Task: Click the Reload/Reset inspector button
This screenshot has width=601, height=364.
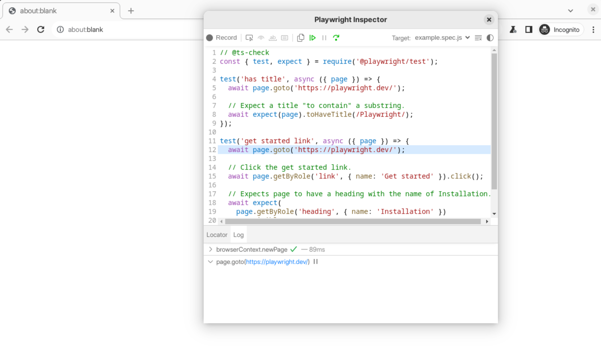Action: click(x=337, y=38)
